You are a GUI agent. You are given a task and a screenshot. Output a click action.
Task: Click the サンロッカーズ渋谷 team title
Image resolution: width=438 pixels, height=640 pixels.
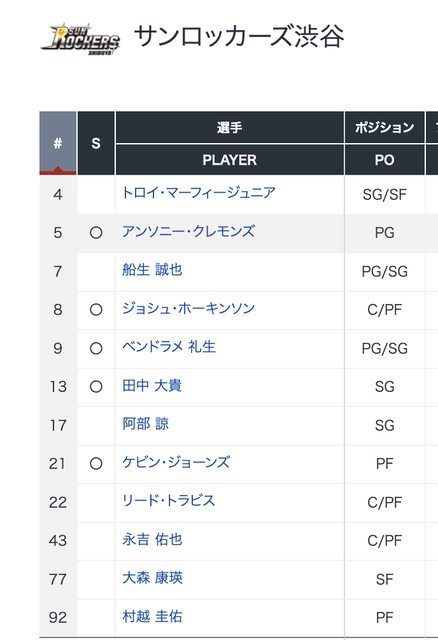pos(239,37)
